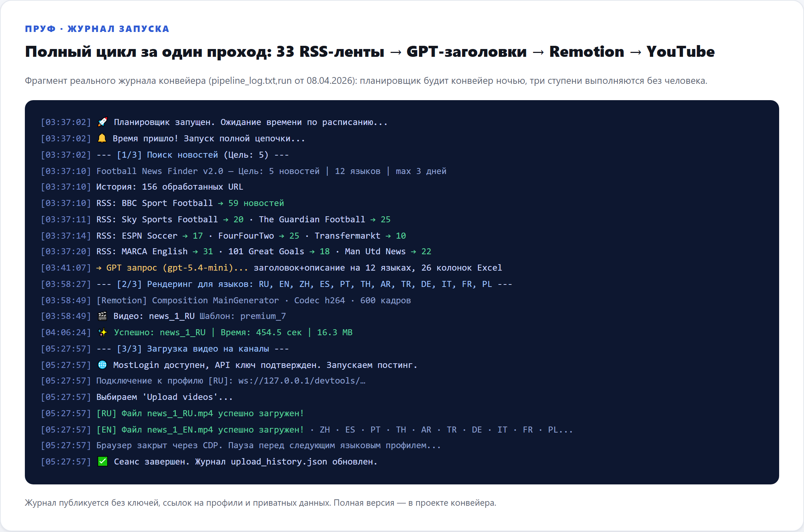Click the bell emoji beside 'Время пришло!'

[x=102, y=138]
